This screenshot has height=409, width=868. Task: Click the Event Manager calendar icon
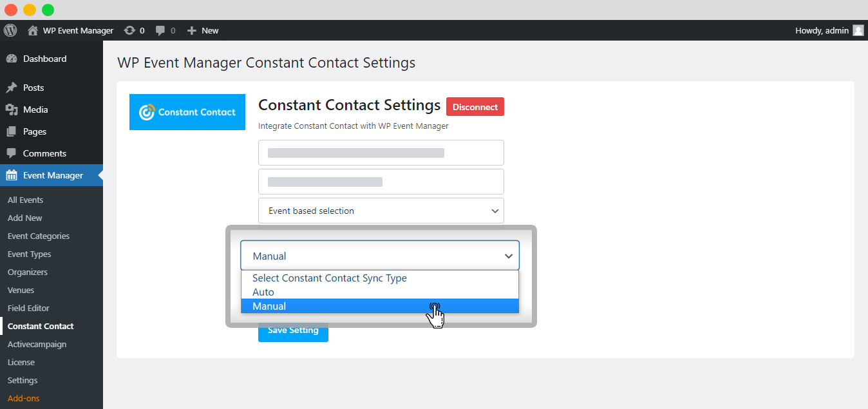tap(12, 175)
